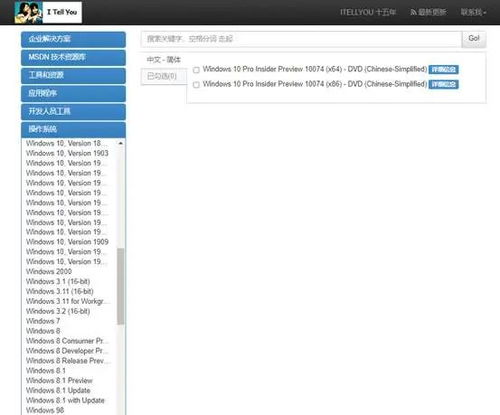
Task: Expand the 开发人员工具 sidebar section
Action: pyautogui.click(x=73, y=111)
